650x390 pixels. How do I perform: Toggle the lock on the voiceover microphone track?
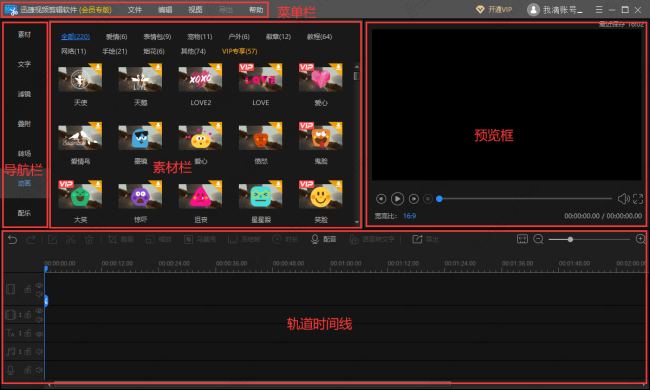coord(28,370)
